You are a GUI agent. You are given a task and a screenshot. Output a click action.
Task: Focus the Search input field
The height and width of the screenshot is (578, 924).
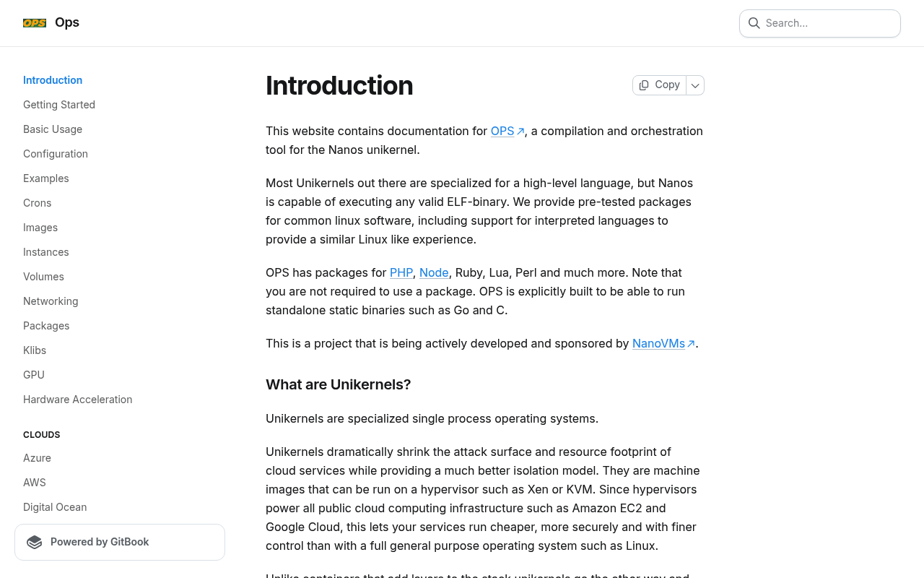coord(820,23)
